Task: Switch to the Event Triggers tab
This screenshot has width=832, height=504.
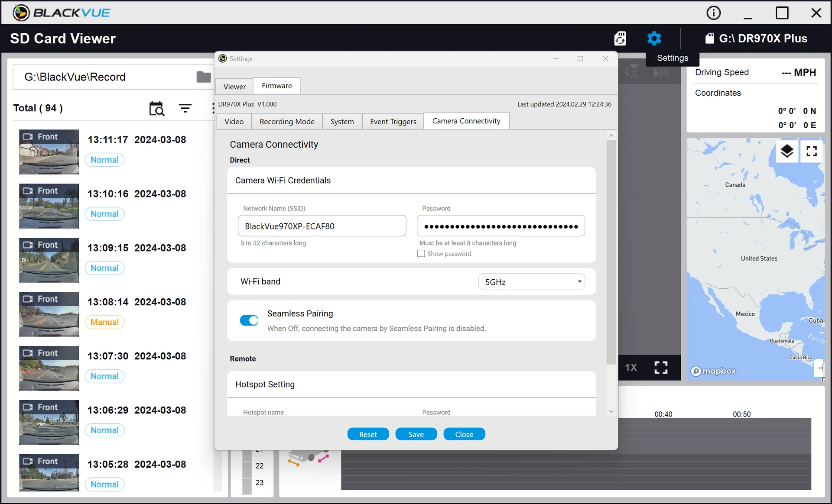Action: point(393,122)
